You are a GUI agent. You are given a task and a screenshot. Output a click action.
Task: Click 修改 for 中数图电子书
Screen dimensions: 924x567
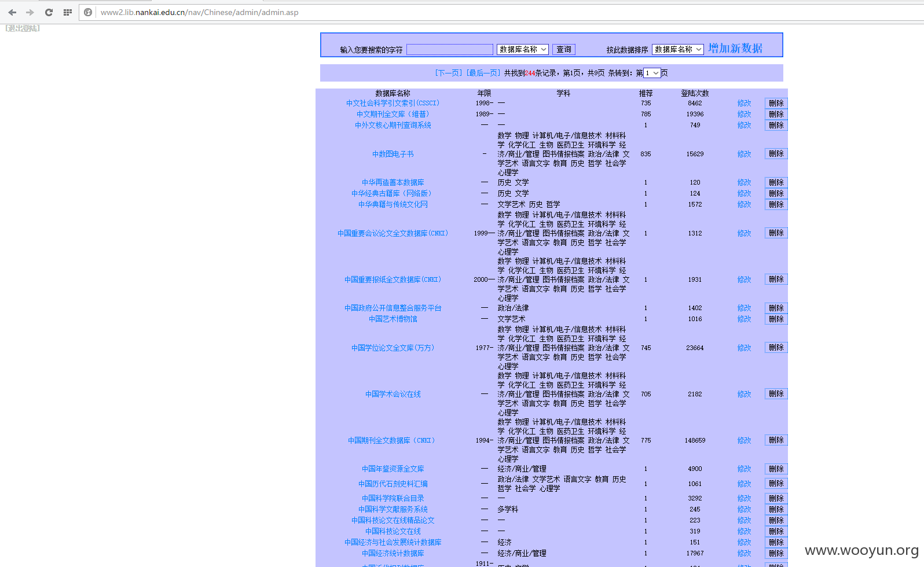[x=745, y=154]
